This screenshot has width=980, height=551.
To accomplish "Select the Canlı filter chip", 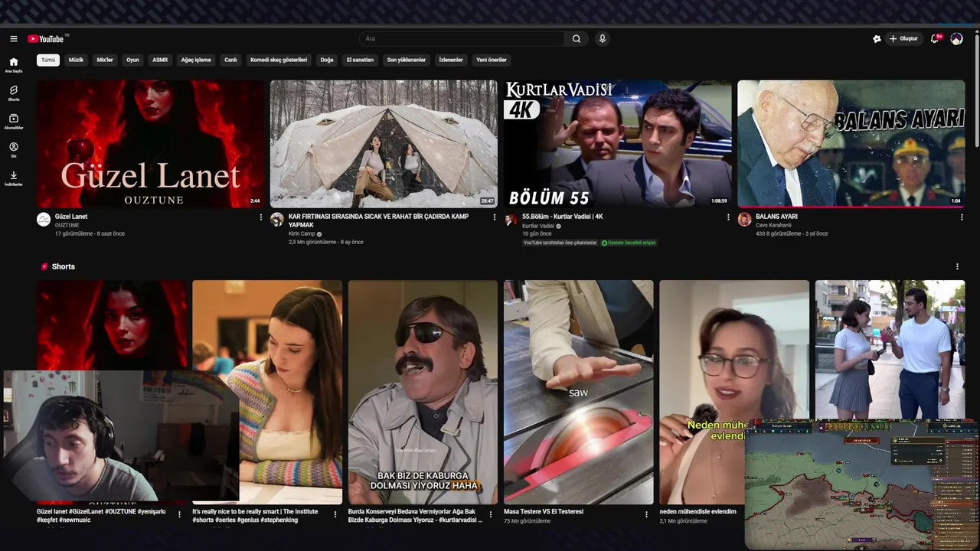I will [x=230, y=60].
